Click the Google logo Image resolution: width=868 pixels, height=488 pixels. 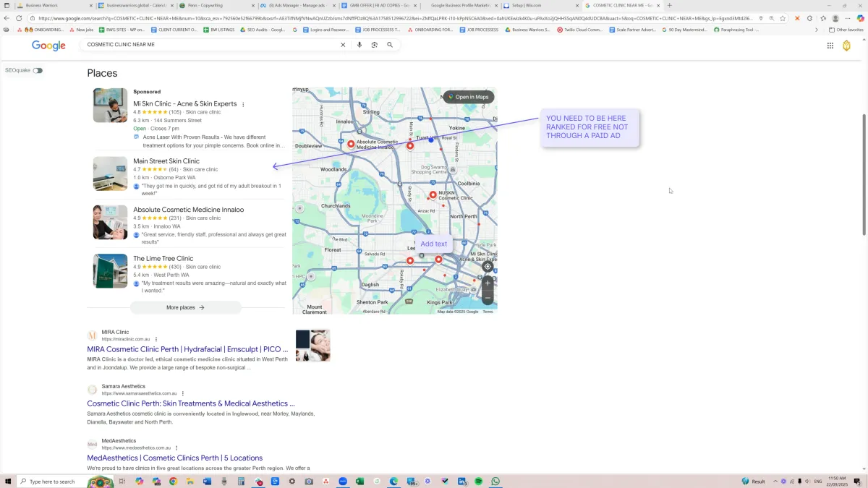tap(48, 46)
